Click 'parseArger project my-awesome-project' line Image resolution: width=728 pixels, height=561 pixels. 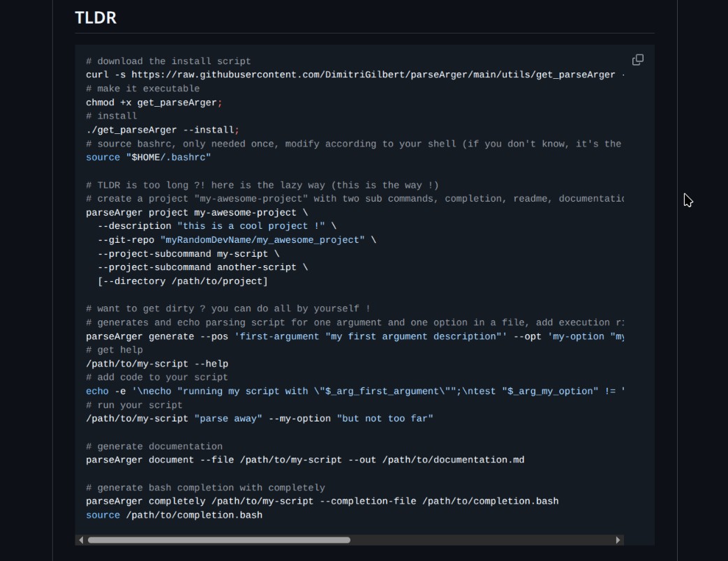tap(197, 213)
